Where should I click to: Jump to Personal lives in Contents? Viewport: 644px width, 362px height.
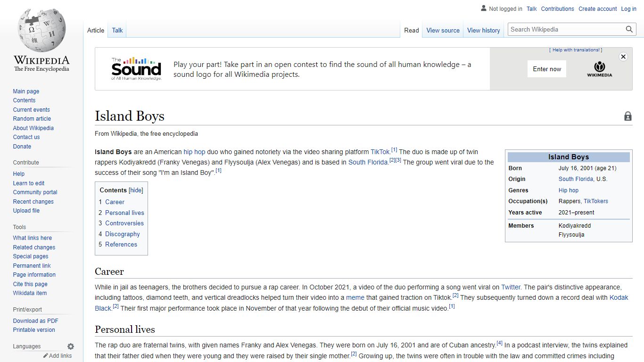(x=124, y=213)
